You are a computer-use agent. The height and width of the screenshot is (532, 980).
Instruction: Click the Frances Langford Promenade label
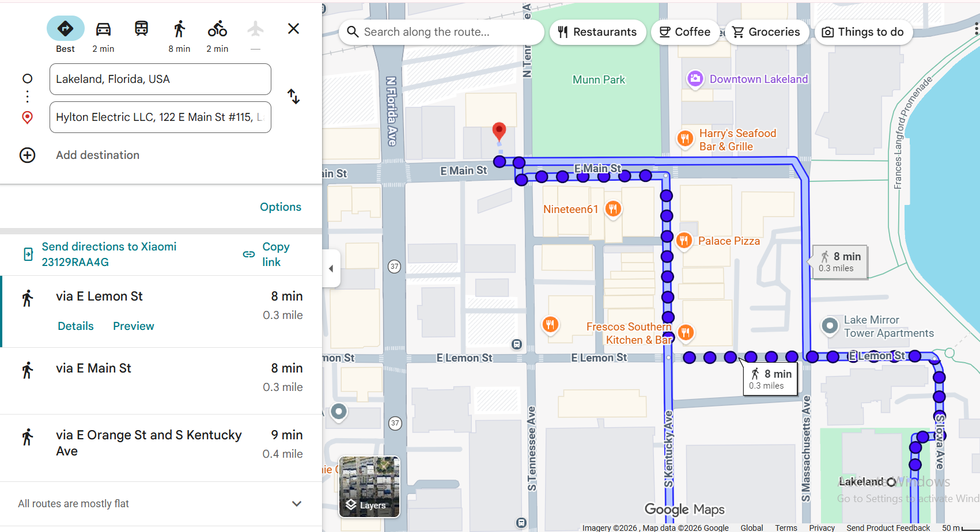tap(912, 133)
